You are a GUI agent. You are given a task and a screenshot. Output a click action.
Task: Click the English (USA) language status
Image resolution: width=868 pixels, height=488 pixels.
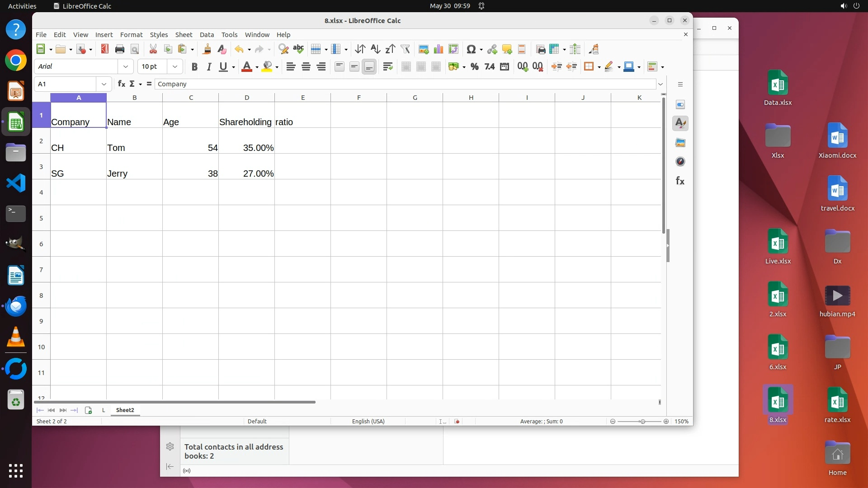point(368,422)
